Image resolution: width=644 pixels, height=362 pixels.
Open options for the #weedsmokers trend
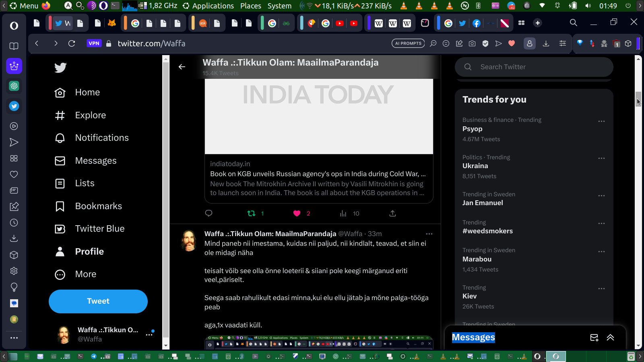click(601, 223)
